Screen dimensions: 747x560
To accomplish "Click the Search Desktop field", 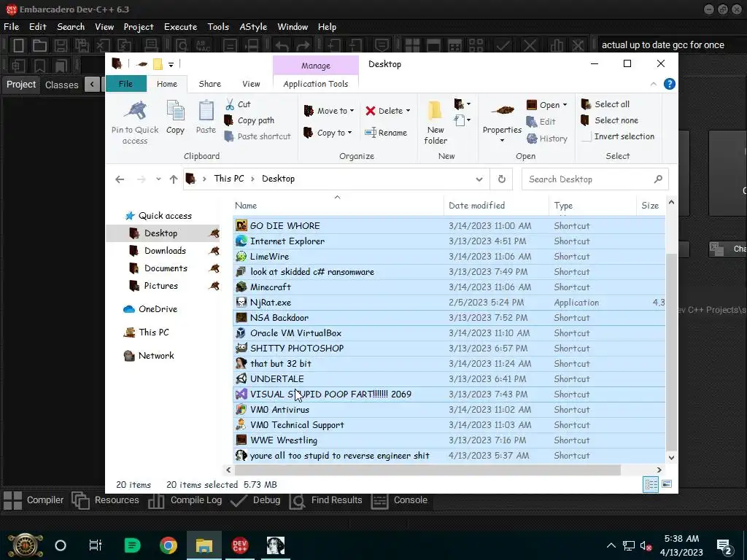I will tap(595, 179).
